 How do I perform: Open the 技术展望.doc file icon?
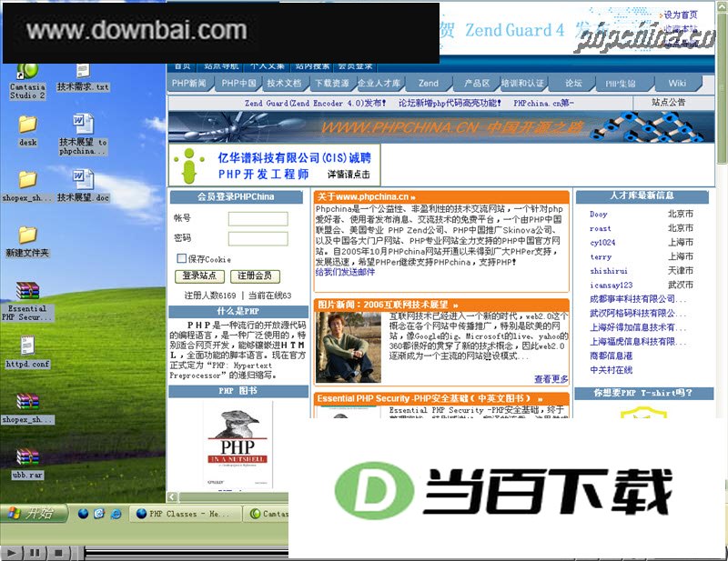pyautogui.click(x=83, y=185)
